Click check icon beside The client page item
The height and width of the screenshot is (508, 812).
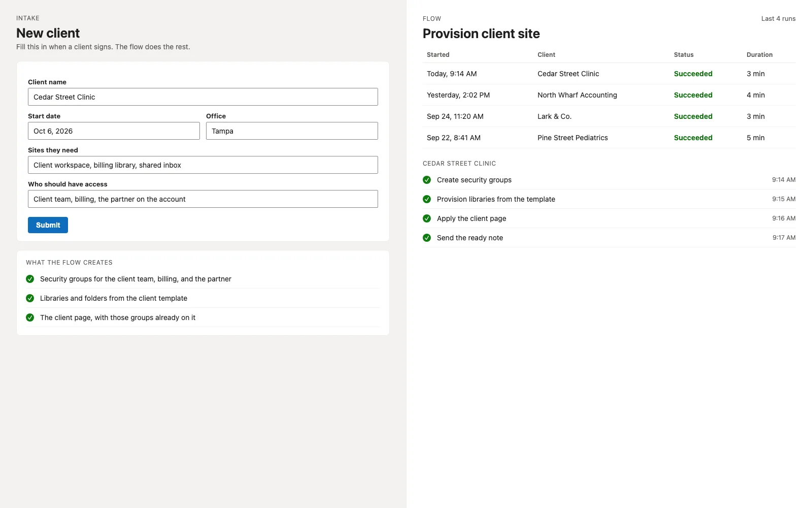(30, 317)
